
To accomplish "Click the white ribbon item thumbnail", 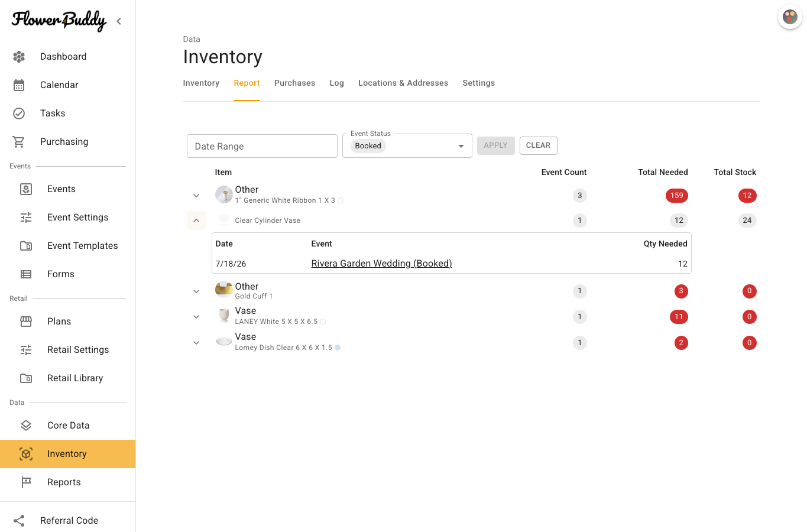I will 224,194.
